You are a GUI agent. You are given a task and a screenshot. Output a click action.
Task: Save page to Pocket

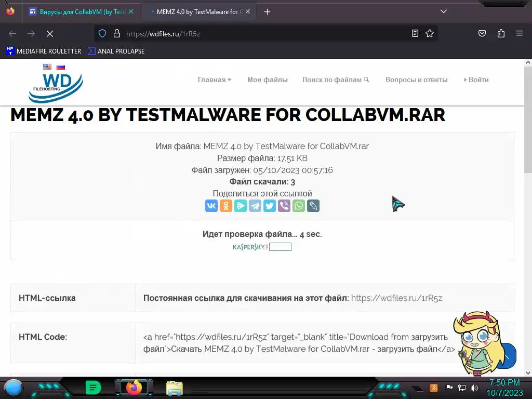pos(482,34)
